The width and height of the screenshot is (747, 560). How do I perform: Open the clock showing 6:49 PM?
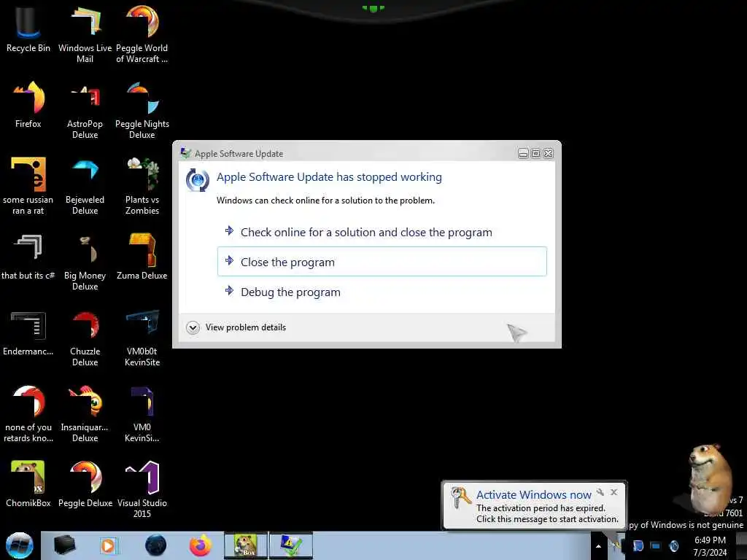(x=710, y=546)
